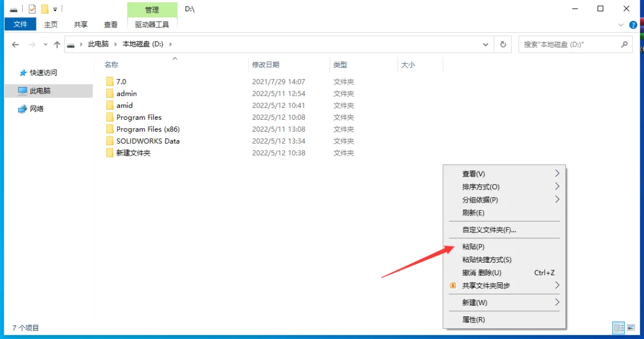The height and width of the screenshot is (339, 644).
Task: Open the 主页 ribbon tab
Action: tap(51, 24)
